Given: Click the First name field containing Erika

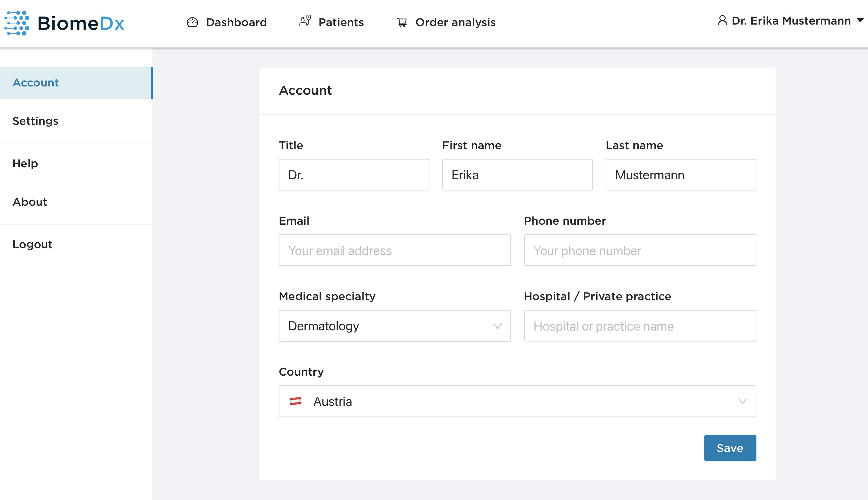Looking at the screenshot, I should tap(517, 175).
